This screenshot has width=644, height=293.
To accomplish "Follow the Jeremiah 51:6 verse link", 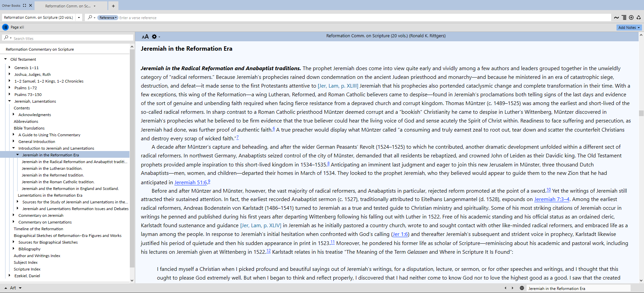I will pos(191,183).
